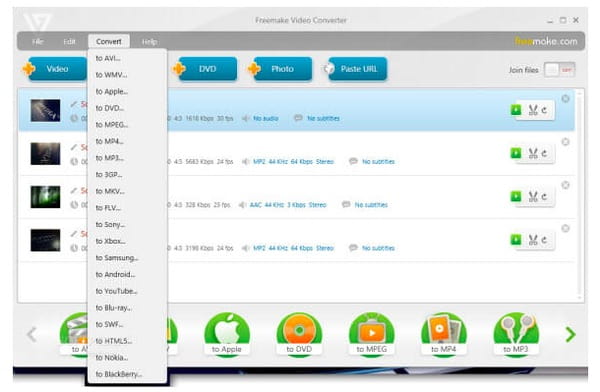Select to FLV... menu entry
600x392 pixels.
(127, 208)
